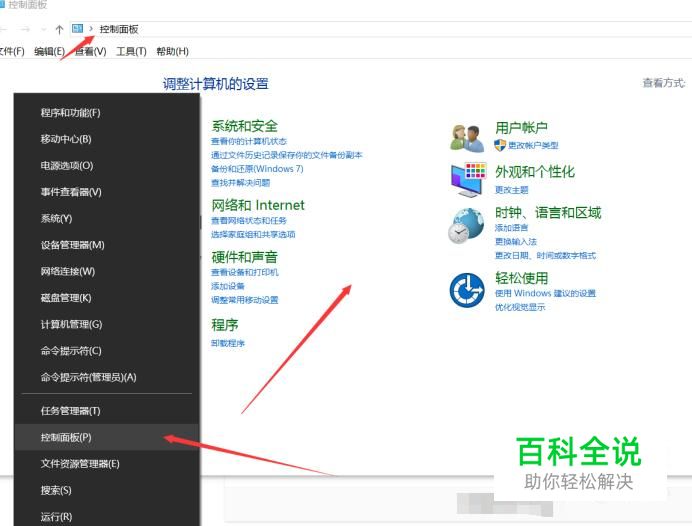692x526 pixels.
Task: Open the 工具(T) menu
Action: pos(131,52)
